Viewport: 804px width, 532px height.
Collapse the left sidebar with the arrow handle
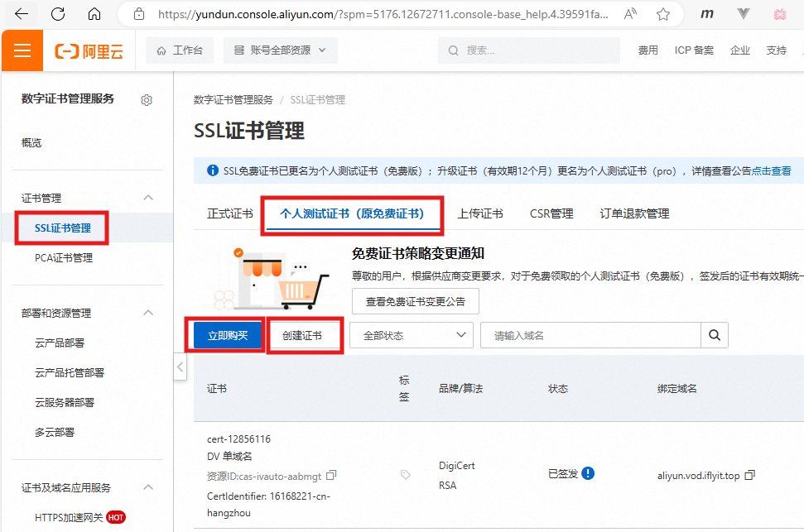click(x=180, y=367)
